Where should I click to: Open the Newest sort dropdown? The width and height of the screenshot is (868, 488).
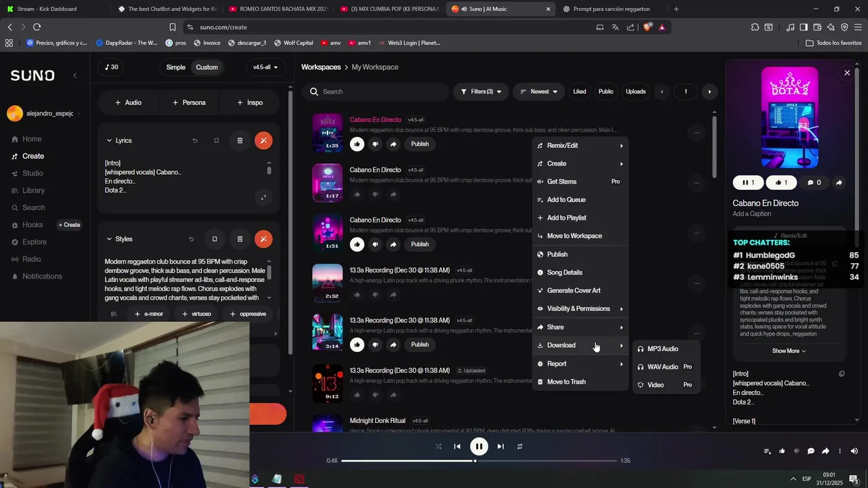coord(539,91)
